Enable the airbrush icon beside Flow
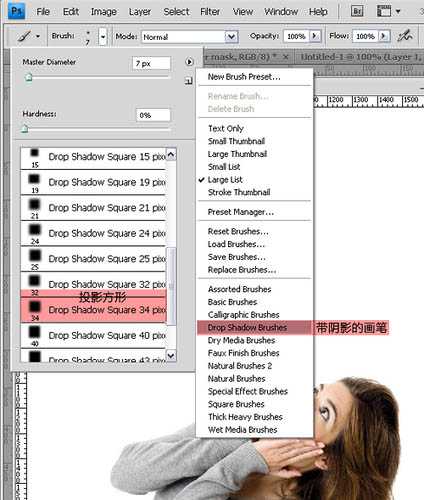The image size is (424, 500). pos(405,36)
